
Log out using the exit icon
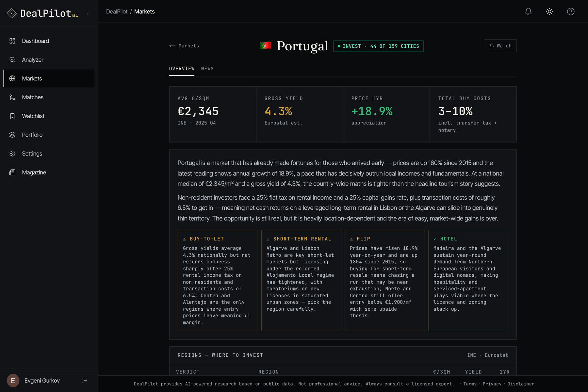85,381
